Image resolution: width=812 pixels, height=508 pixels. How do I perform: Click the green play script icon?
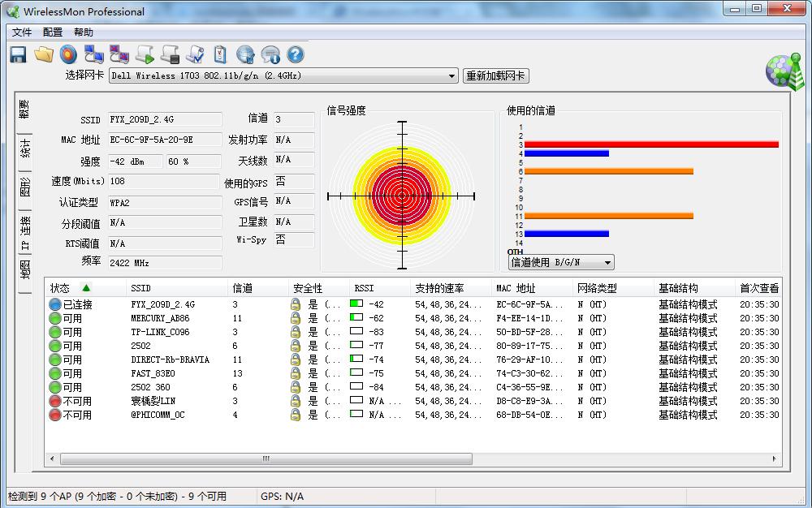tap(145, 54)
